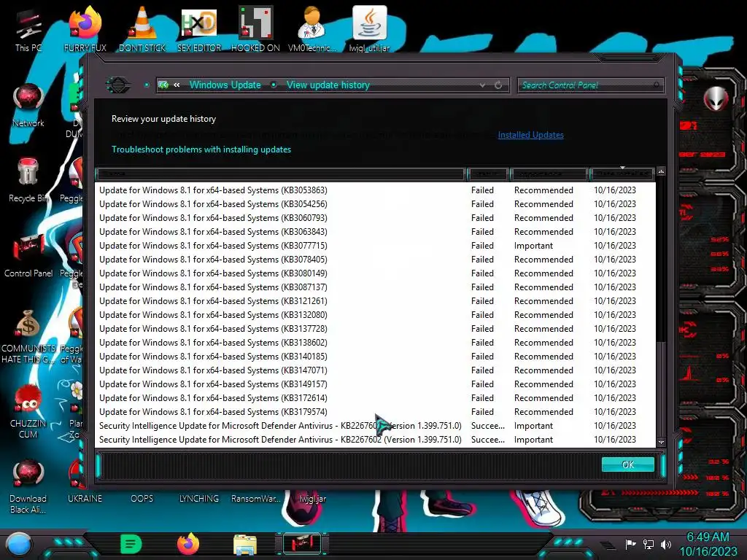Select update row KB3172614
This screenshot has height=560, width=747.
[x=375, y=397]
